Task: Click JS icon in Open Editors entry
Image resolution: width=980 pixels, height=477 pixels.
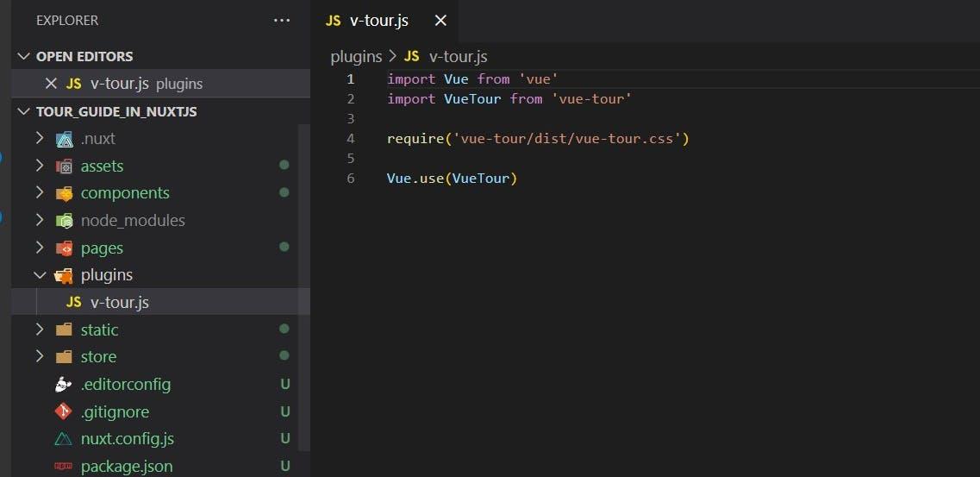Action: pos(74,84)
